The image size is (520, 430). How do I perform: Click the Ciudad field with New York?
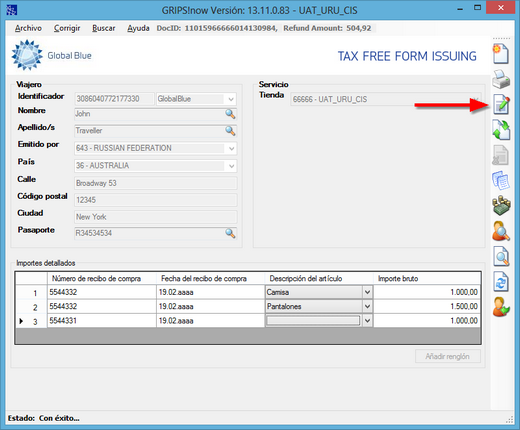click(156, 217)
